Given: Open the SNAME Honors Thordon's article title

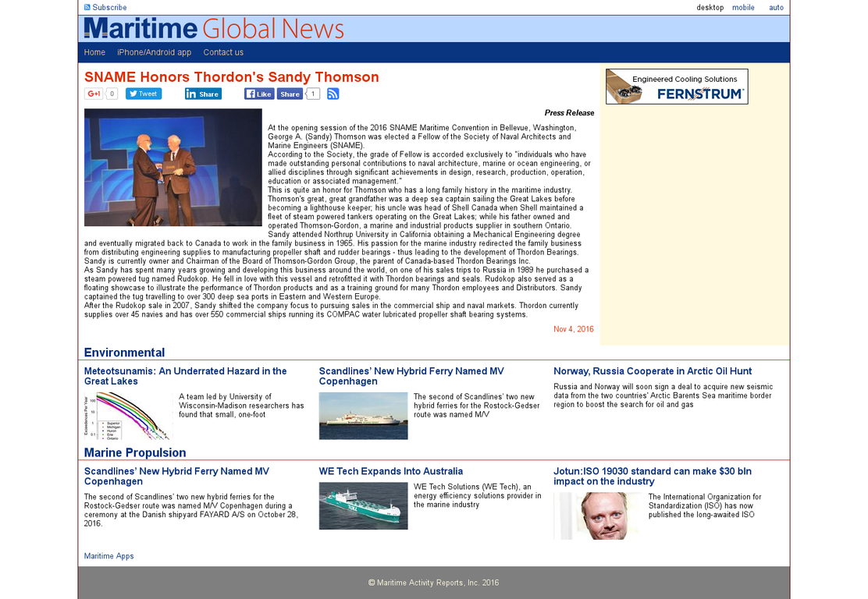Looking at the screenshot, I should pos(231,77).
